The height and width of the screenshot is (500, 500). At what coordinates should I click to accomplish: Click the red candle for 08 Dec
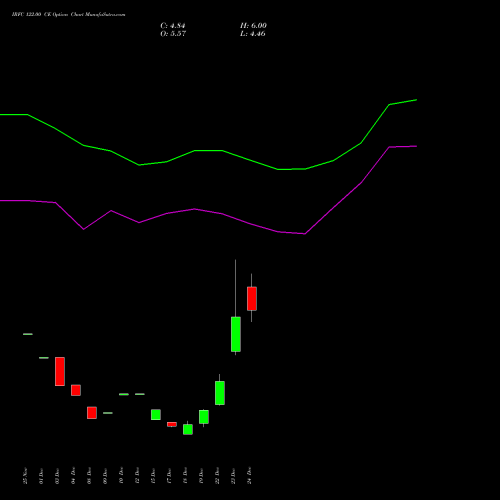[x=92, y=413]
